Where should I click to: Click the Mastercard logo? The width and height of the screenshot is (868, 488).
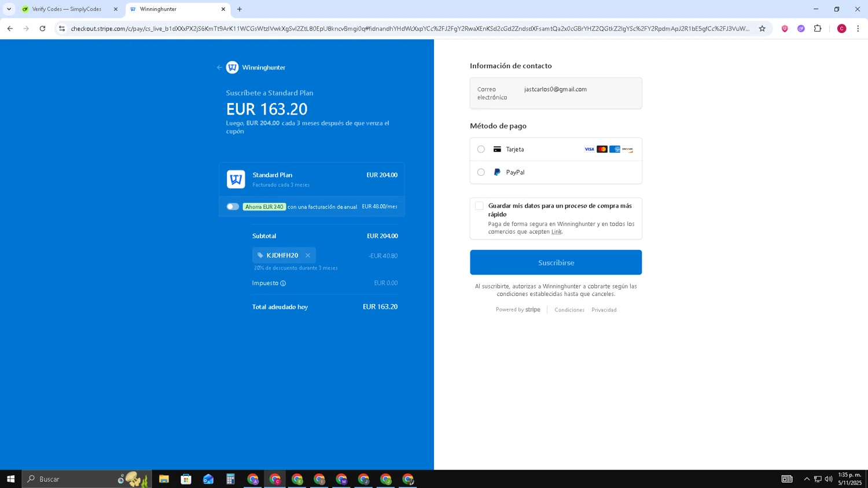click(602, 149)
